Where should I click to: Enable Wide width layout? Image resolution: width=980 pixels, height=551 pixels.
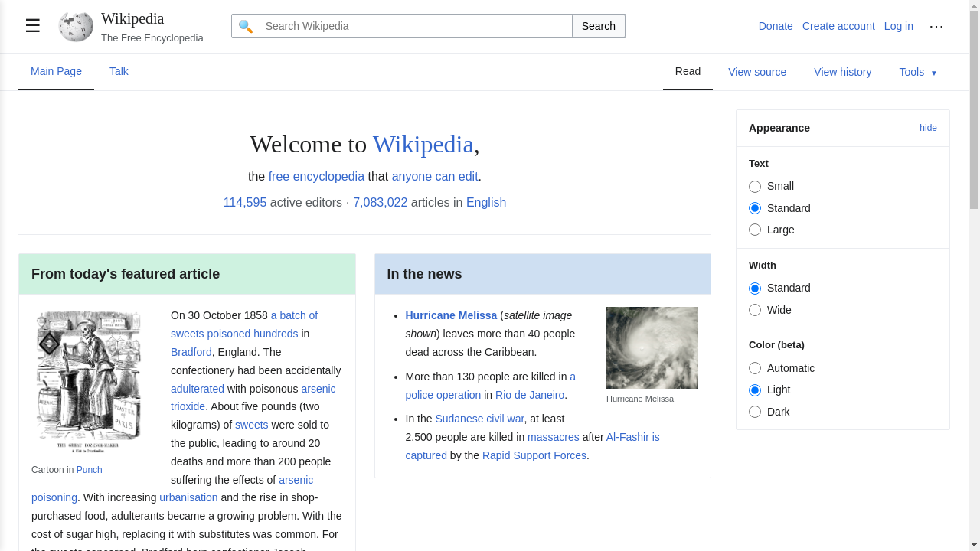(x=755, y=310)
